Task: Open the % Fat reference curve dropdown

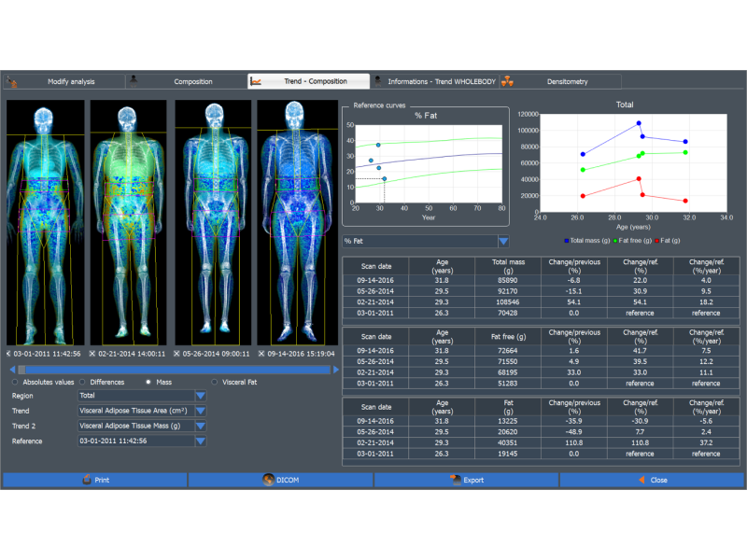Action: click(x=502, y=241)
